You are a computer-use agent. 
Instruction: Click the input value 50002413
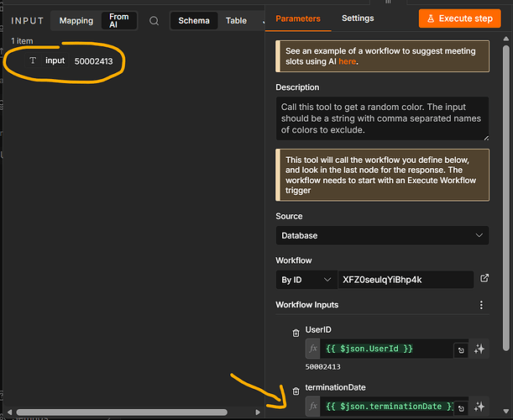[93, 61]
